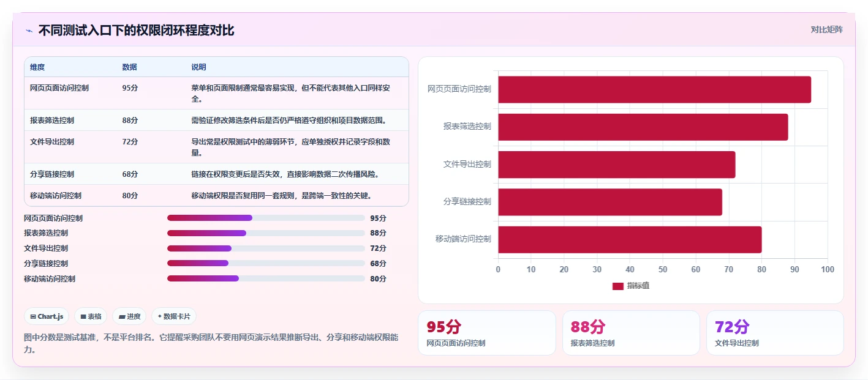Click the description starting 导出常是权限测试中的薄弱环节

pos(291,147)
